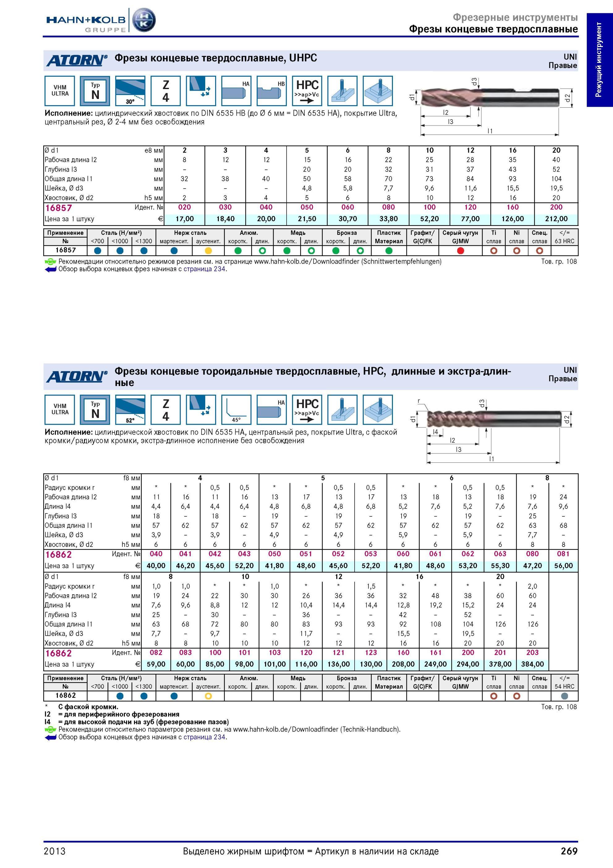613x868 pixels.
Task: Click the www icon before Technik-Handbuch note
Action: (50, 730)
